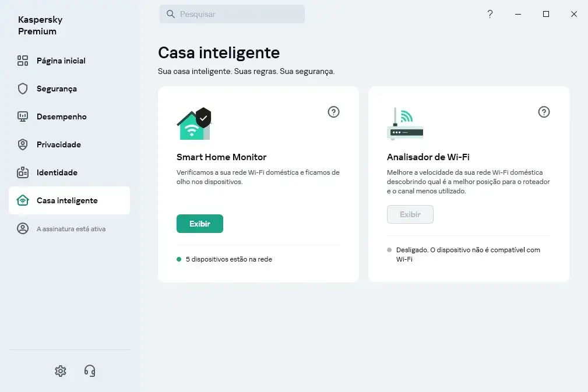Open support via the headset icon
Viewport: 588px width, 392px height.
click(x=90, y=371)
